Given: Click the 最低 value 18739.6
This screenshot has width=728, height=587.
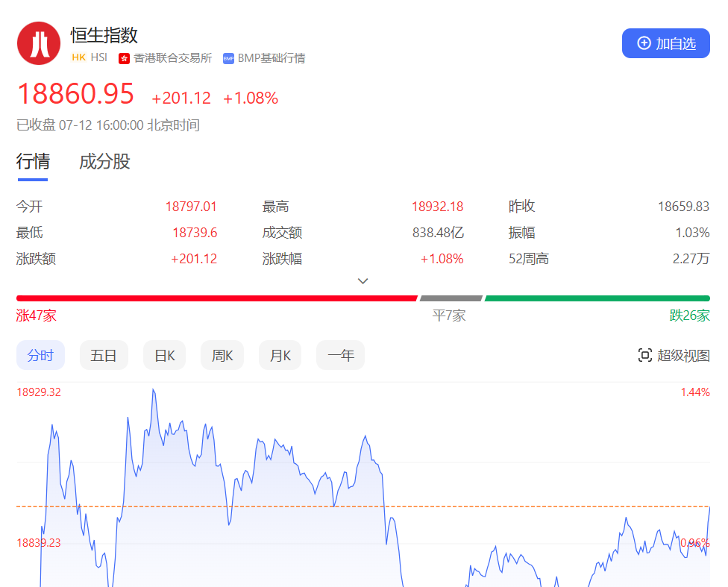Looking at the screenshot, I should [x=195, y=232].
